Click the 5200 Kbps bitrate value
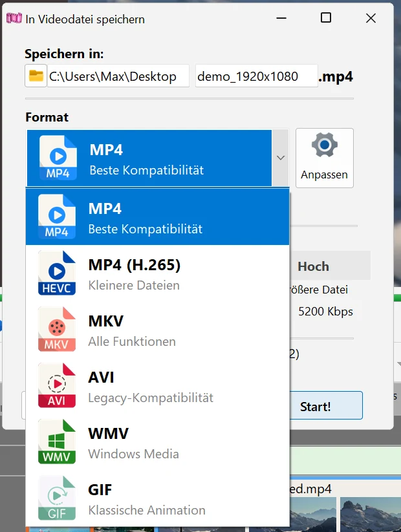This screenshot has height=532, width=401. (325, 312)
